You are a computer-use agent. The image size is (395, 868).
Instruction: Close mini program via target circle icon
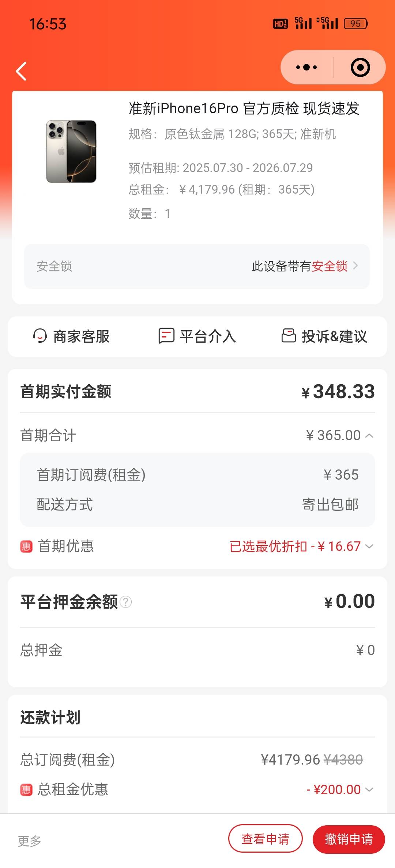point(360,67)
